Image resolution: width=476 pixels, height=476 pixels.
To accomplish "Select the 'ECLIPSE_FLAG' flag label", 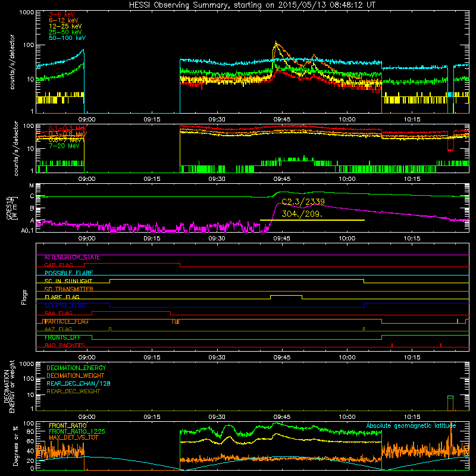I will (65, 305).
